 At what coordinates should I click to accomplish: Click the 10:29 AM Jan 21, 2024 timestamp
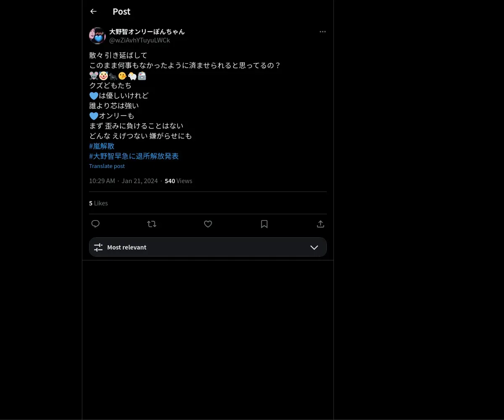point(123,181)
